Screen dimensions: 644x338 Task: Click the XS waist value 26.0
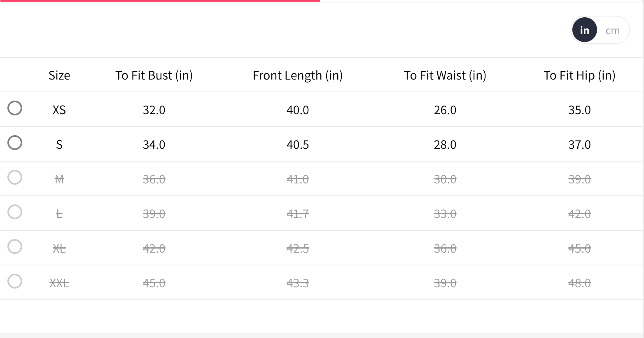[x=445, y=110]
